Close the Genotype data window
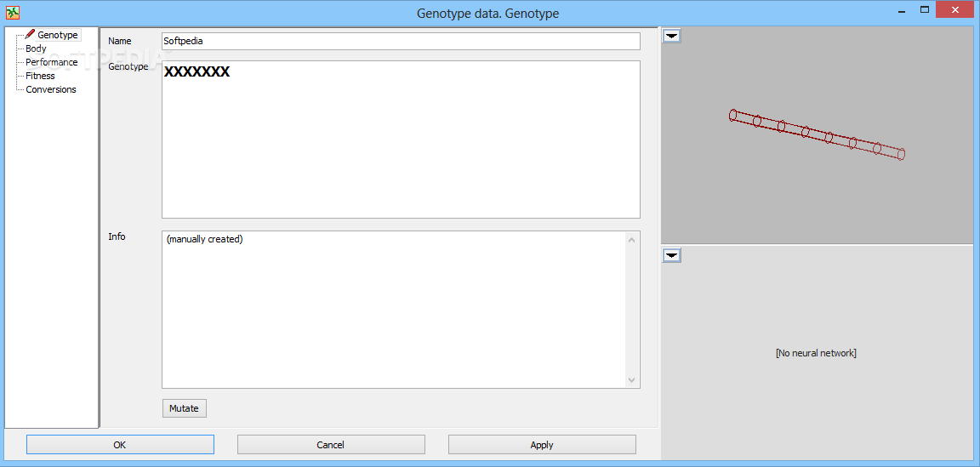 click(x=954, y=9)
